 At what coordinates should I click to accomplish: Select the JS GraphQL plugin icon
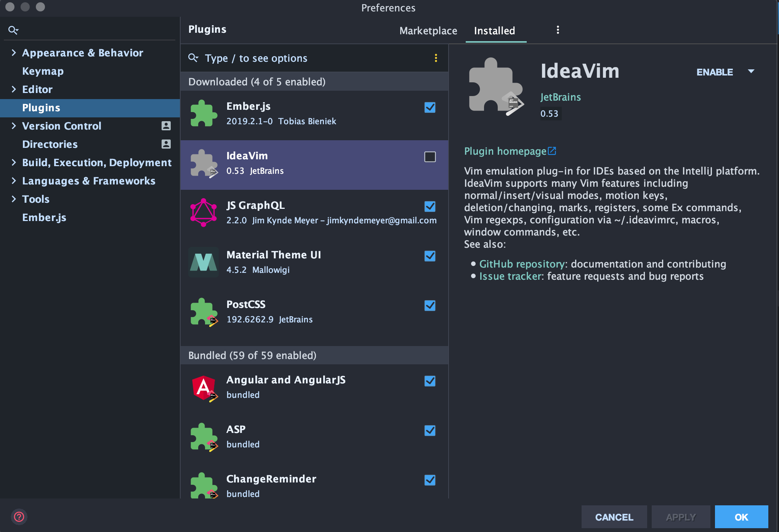pyautogui.click(x=203, y=212)
